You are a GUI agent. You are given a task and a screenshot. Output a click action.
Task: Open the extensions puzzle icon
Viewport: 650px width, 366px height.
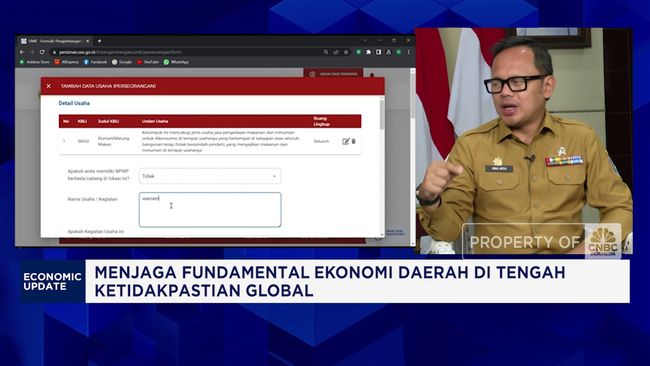point(369,52)
